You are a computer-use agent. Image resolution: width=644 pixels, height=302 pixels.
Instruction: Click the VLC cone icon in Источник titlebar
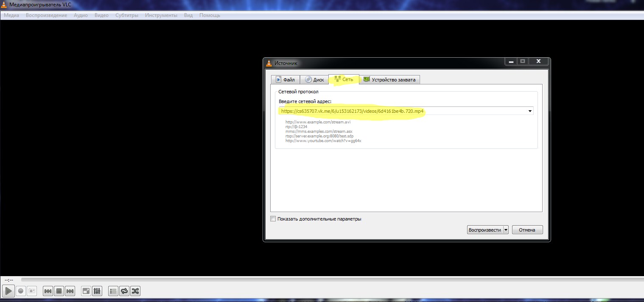click(269, 63)
